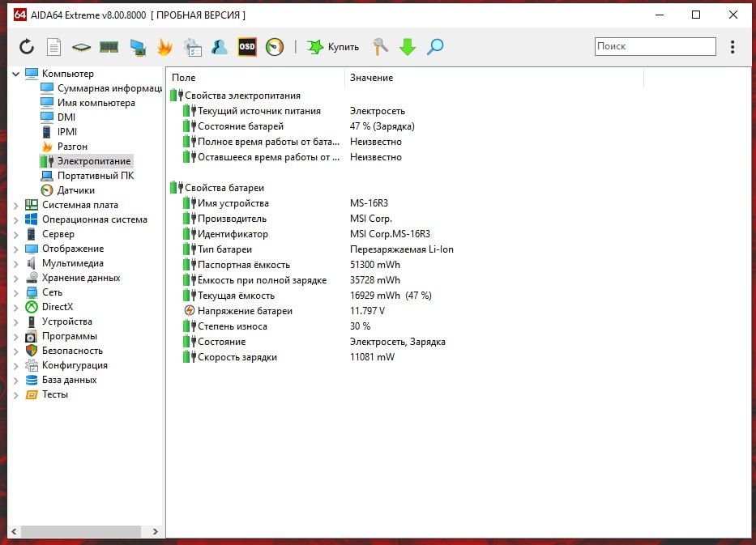Focus the Поиск search field

[x=655, y=46]
